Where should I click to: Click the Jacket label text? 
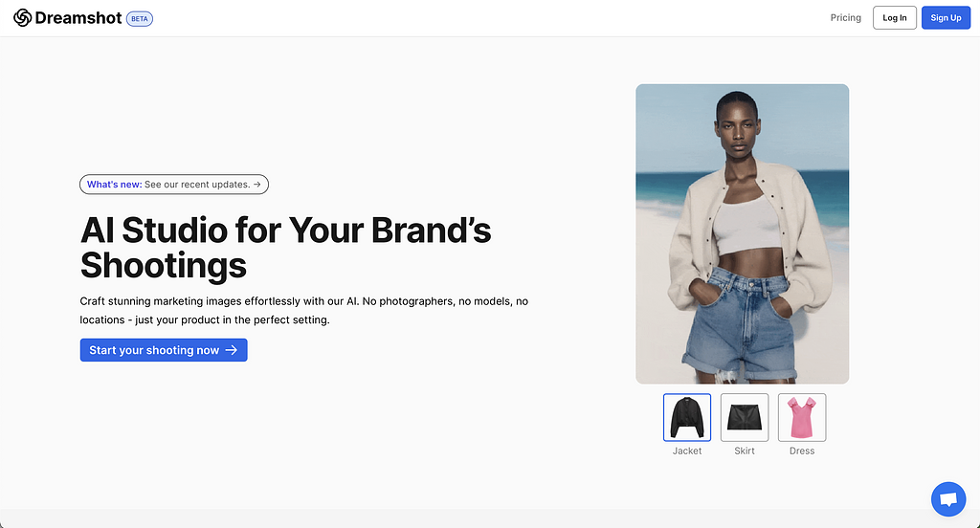pos(687,451)
